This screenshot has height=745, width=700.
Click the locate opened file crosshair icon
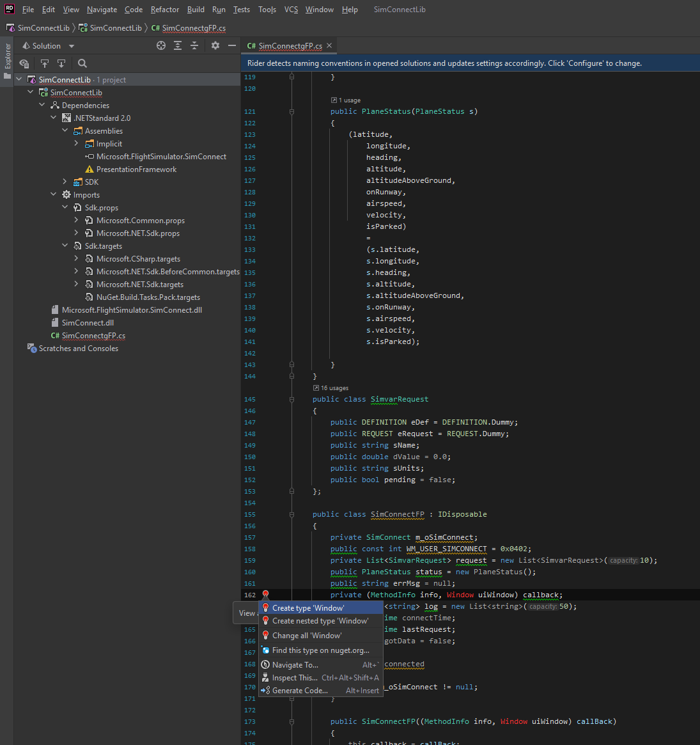click(161, 45)
